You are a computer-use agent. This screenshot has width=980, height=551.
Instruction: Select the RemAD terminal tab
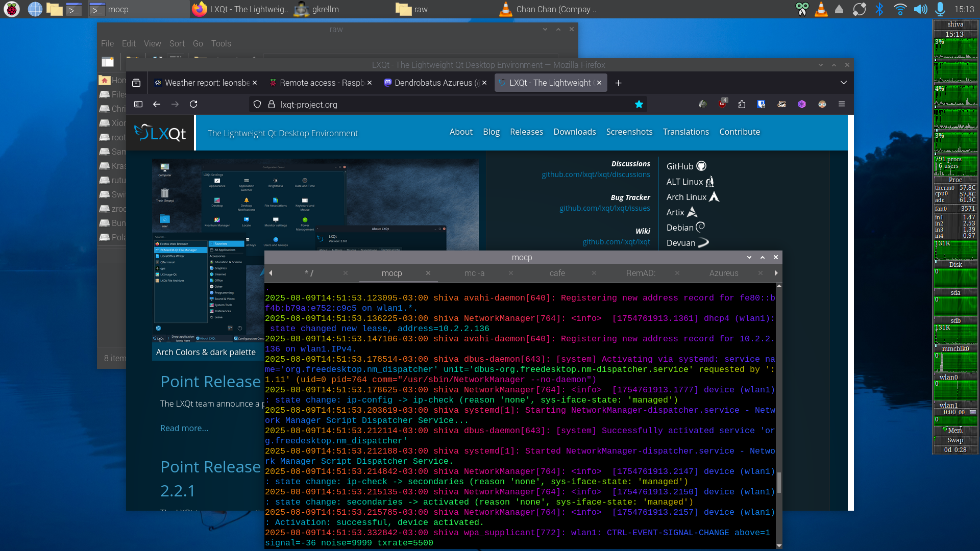pos(641,273)
